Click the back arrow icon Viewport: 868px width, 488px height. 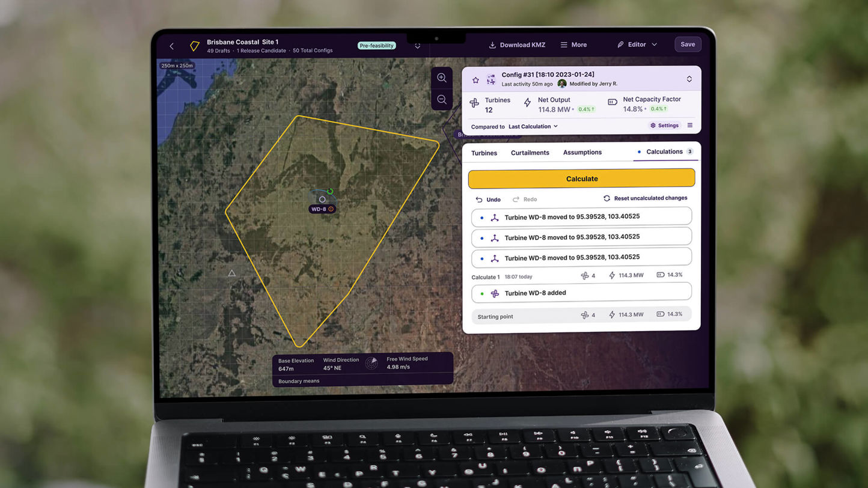(x=172, y=46)
